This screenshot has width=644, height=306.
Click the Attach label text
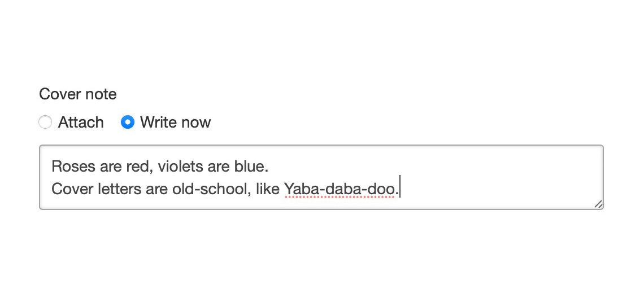81,123
